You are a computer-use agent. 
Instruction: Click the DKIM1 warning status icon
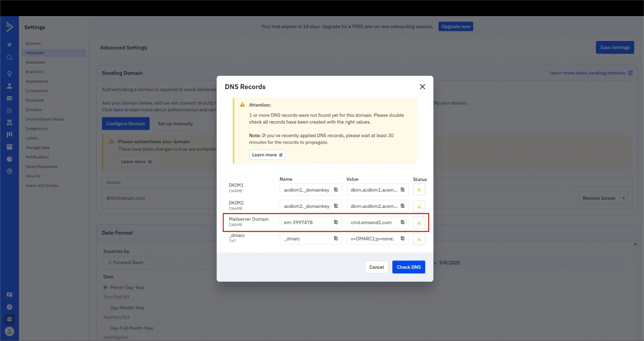tap(419, 190)
